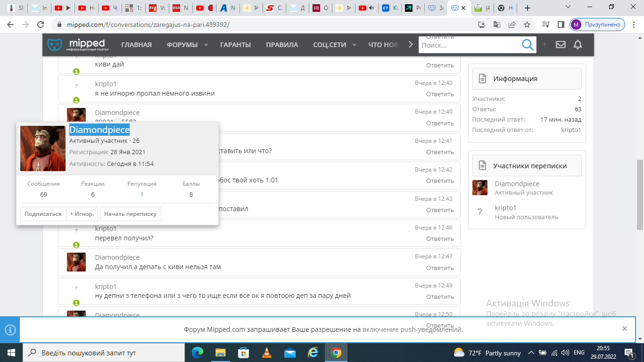Open the ФОРУМЫ menu item
The height and width of the screenshot is (362, 644).
(x=182, y=45)
